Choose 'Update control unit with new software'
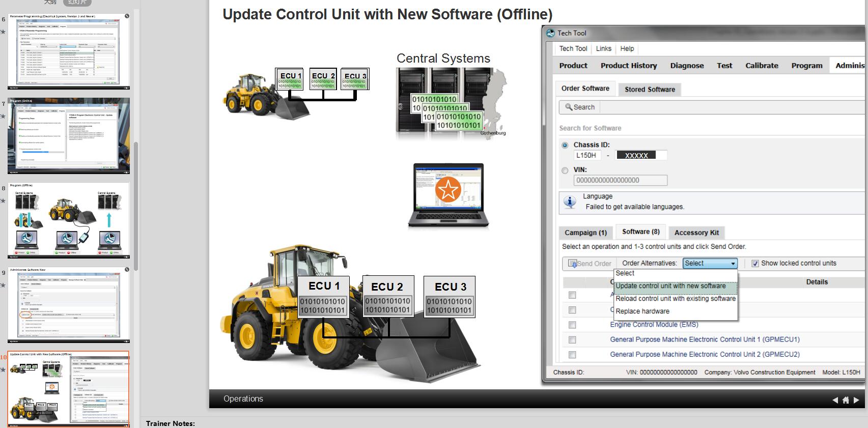This screenshot has height=428, width=868. click(x=676, y=286)
